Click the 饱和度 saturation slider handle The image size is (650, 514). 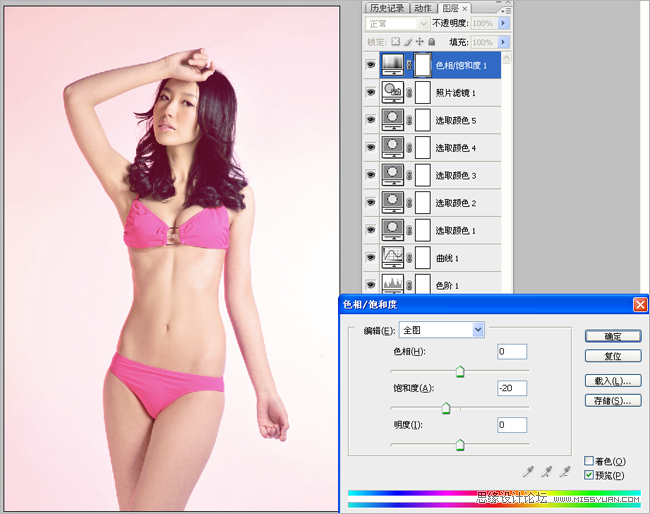[x=446, y=408]
